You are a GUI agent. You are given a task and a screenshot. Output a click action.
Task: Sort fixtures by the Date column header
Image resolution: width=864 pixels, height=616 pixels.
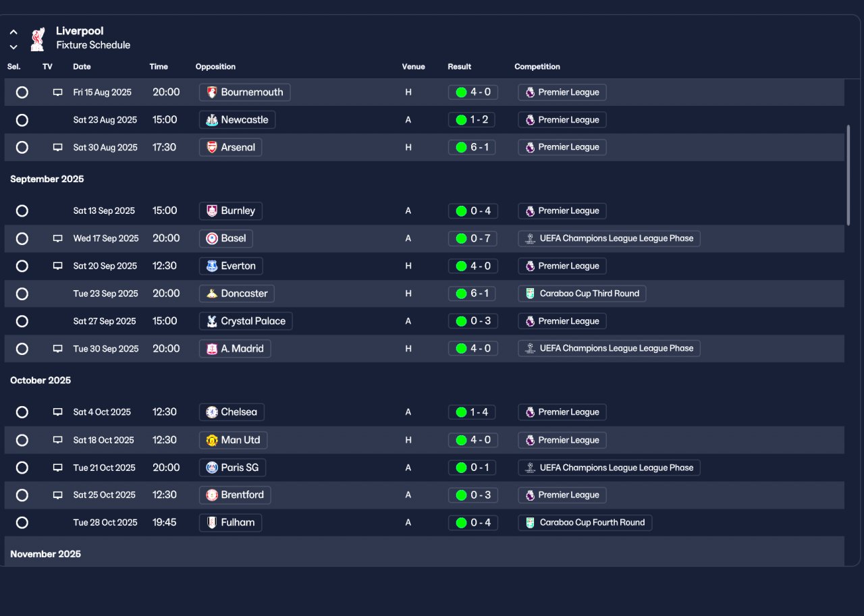click(82, 67)
